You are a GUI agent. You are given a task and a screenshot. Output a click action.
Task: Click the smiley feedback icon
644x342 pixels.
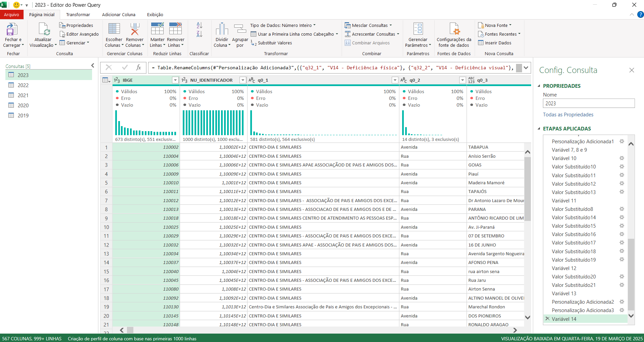(x=16, y=5)
